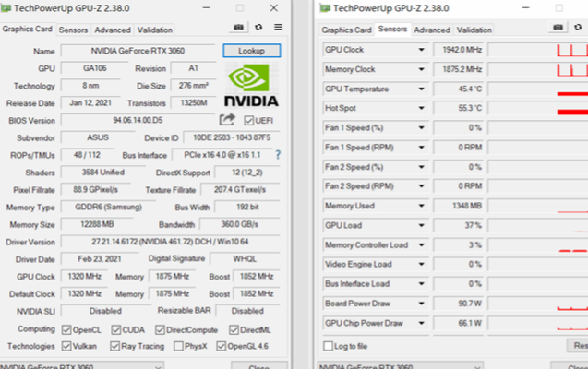This screenshot has height=369, width=588.
Task: Select Graphics Card tab in left window
Action: (28, 29)
